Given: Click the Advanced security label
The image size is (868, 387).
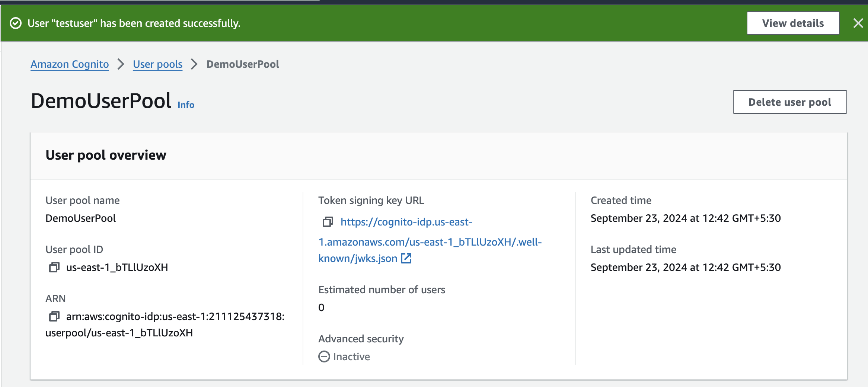Looking at the screenshot, I should tap(361, 339).
